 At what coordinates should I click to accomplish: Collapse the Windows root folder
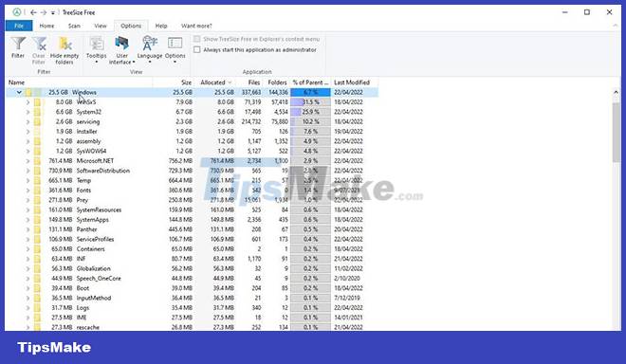(x=19, y=92)
